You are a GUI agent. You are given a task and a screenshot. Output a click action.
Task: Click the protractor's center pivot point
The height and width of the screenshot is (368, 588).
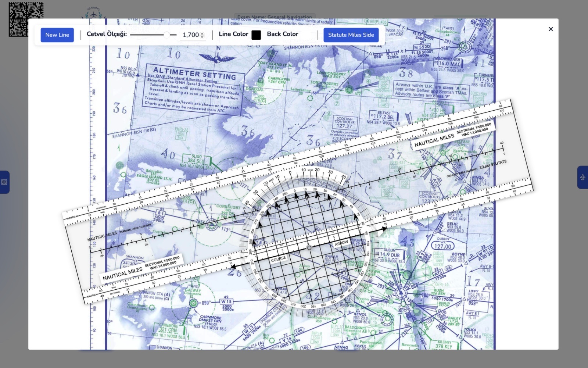tap(309, 248)
